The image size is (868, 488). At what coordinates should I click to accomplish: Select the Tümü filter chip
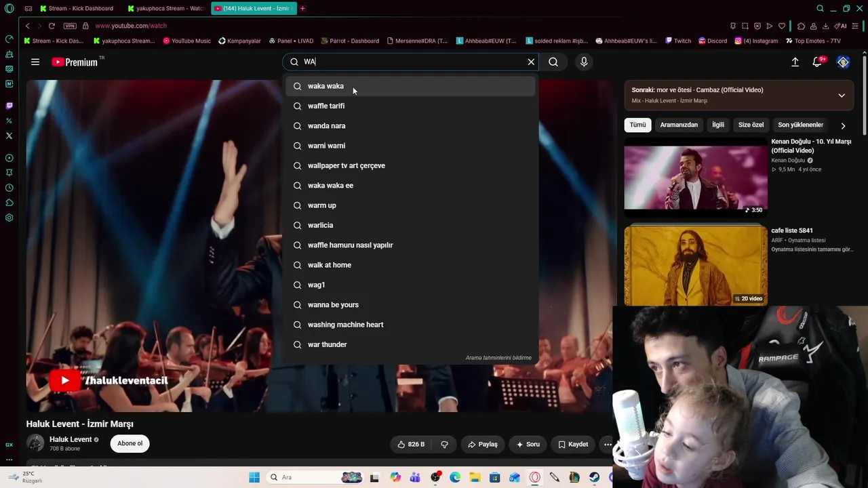[x=637, y=125]
